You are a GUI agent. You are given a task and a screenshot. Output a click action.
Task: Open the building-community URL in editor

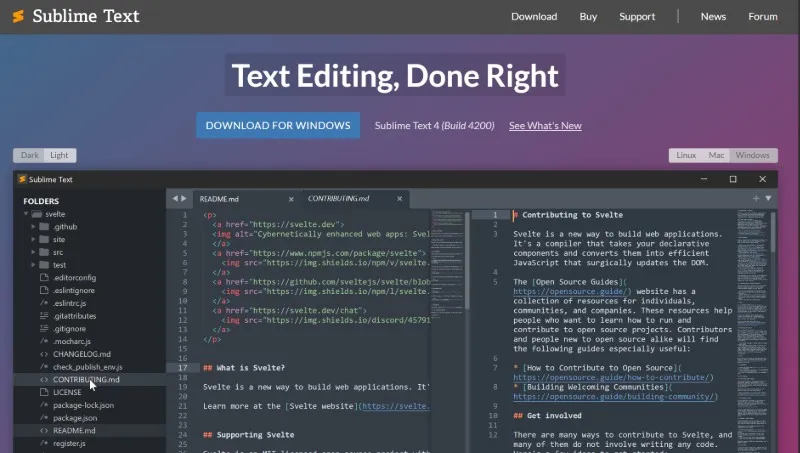615,397
